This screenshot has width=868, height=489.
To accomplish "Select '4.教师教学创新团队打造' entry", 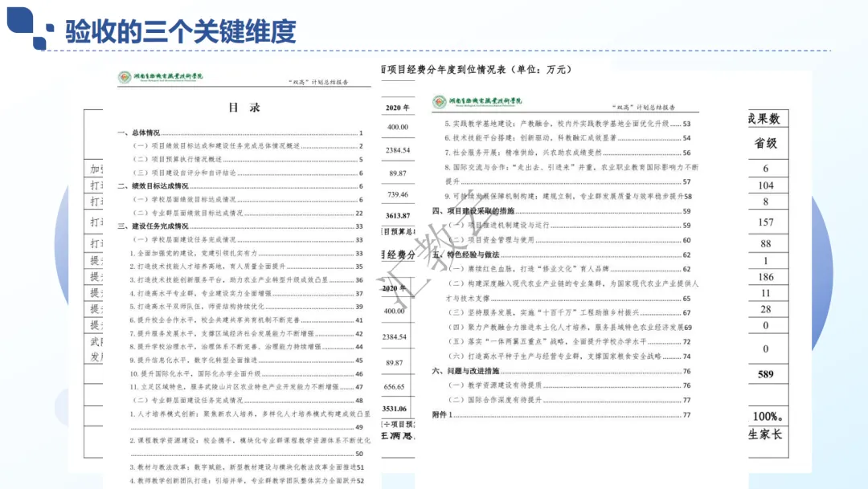I will click(x=247, y=481).
